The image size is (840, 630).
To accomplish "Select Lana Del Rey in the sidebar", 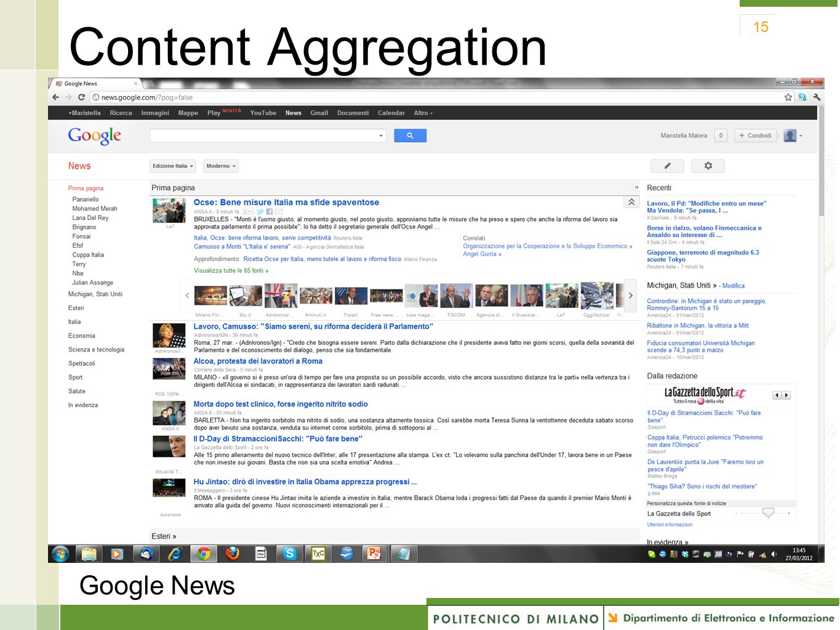I will click(90, 218).
